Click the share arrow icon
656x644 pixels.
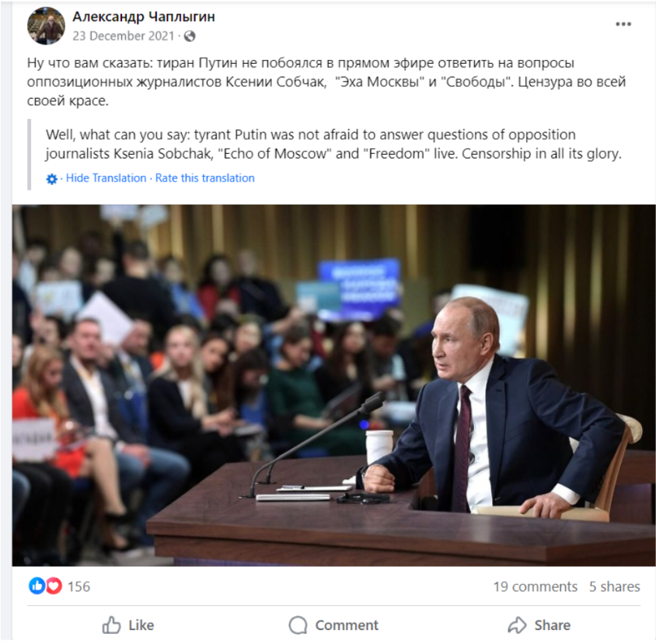(517, 625)
